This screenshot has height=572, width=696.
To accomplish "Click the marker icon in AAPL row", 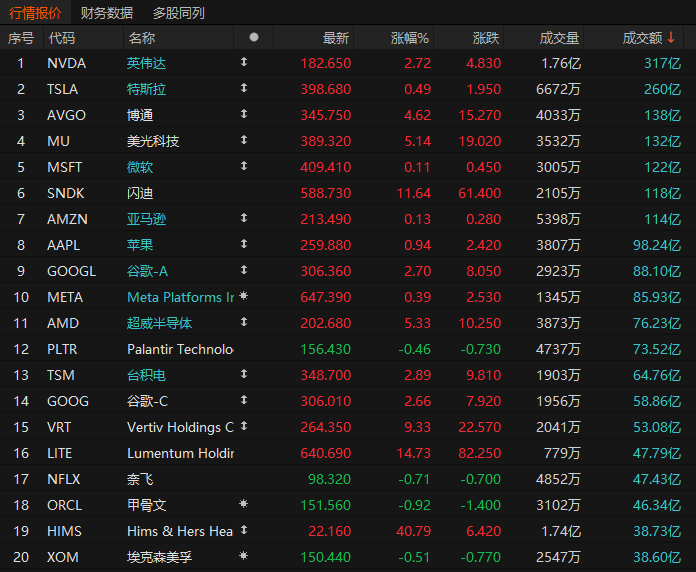I will tap(244, 244).
